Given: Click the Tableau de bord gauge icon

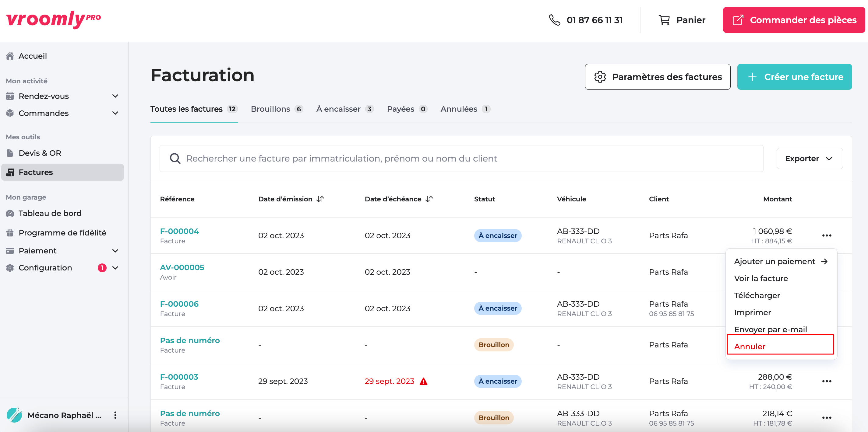Looking at the screenshot, I should tap(10, 214).
